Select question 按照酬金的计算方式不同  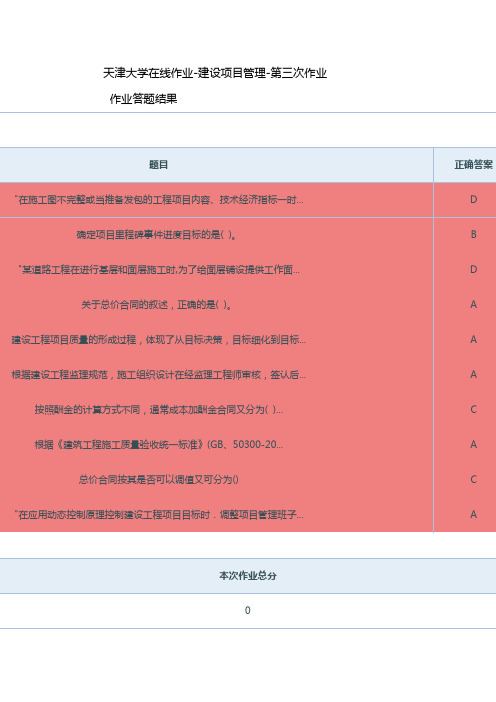158,410
